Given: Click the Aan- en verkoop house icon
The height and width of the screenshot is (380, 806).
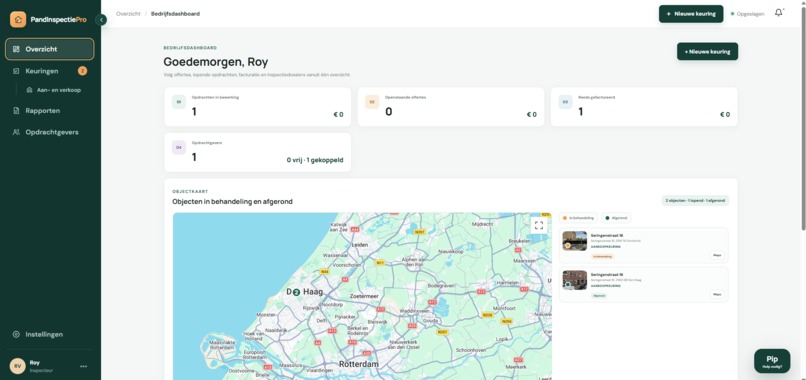Looking at the screenshot, I should pos(29,90).
